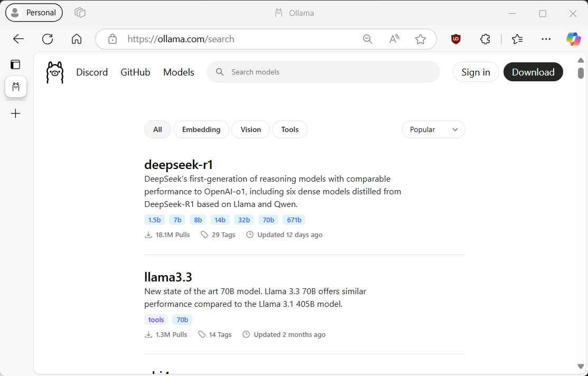Click the Updated 12 days ago clock icon
The width and height of the screenshot is (588, 376).
(250, 234)
